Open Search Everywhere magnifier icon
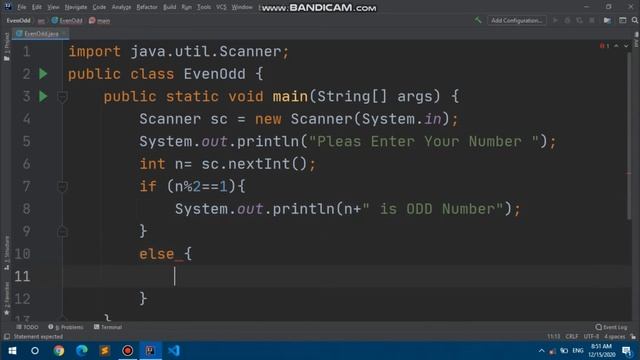Viewport: 640px width, 360px height. point(635,20)
